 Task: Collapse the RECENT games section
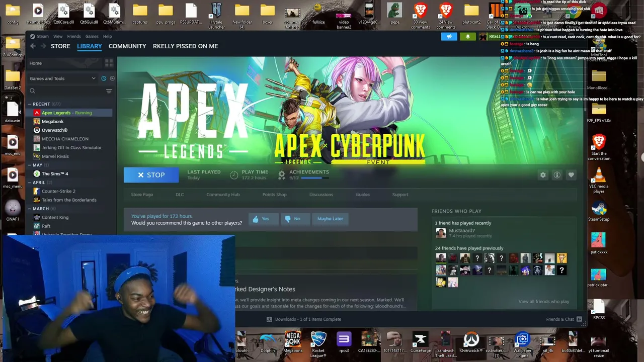click(30, 104)
